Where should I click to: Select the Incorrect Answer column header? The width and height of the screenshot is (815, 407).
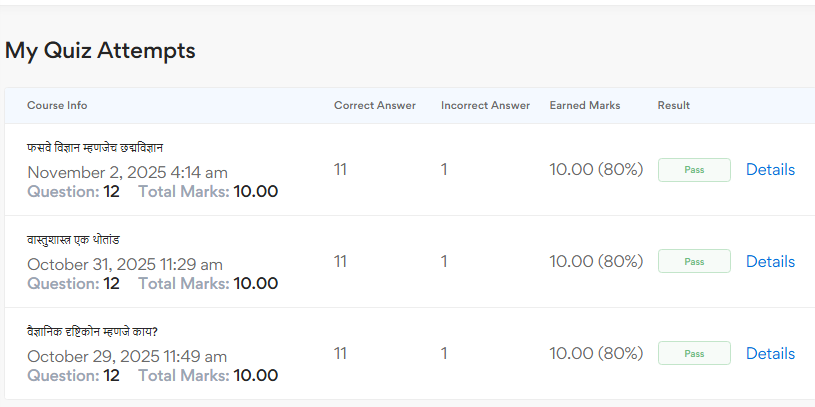click(483, 106)
